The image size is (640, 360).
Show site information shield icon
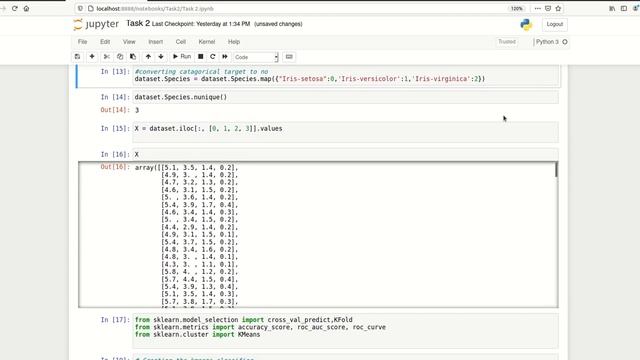[80, 8]
